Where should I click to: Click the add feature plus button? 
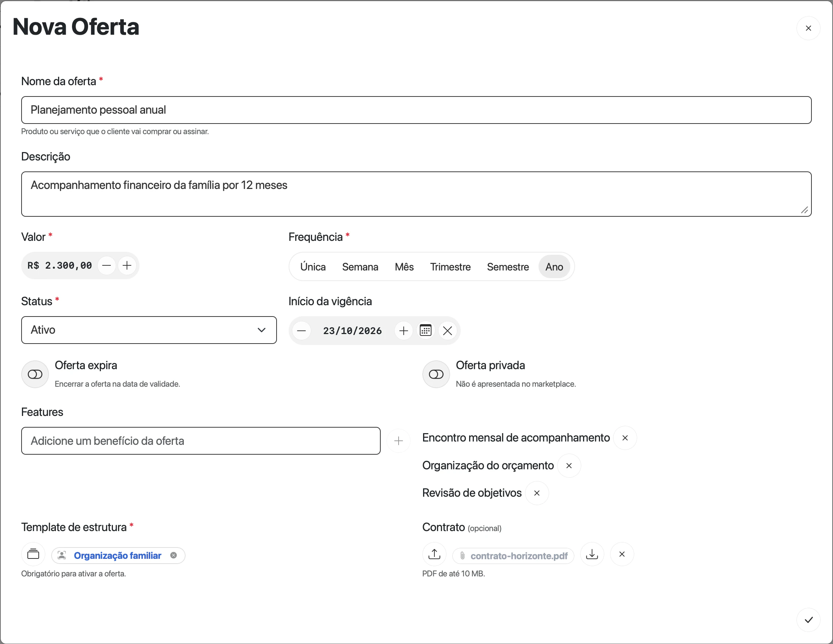[x=398, y=441]
